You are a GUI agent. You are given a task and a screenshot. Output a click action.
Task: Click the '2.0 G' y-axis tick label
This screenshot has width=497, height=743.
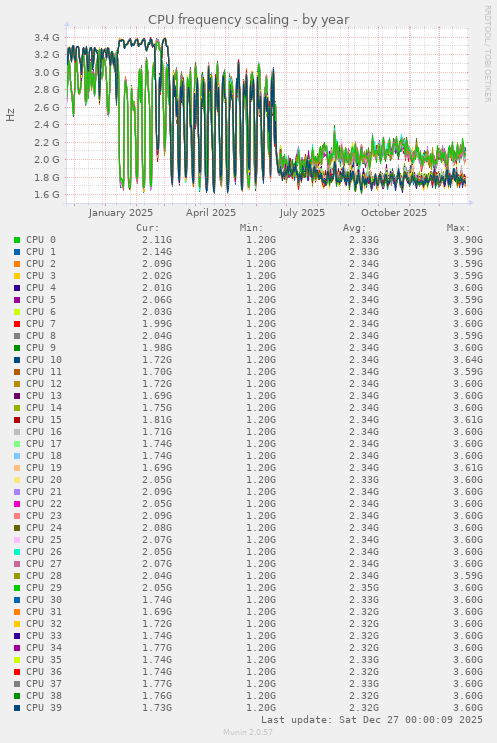pos(47,160)
